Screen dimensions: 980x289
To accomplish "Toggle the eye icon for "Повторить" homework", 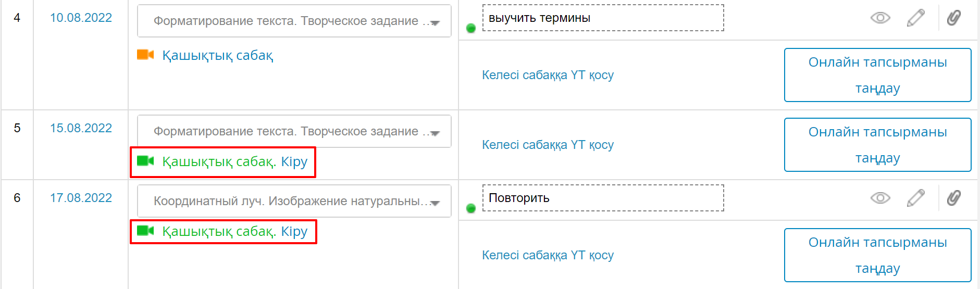I will 880,198.
